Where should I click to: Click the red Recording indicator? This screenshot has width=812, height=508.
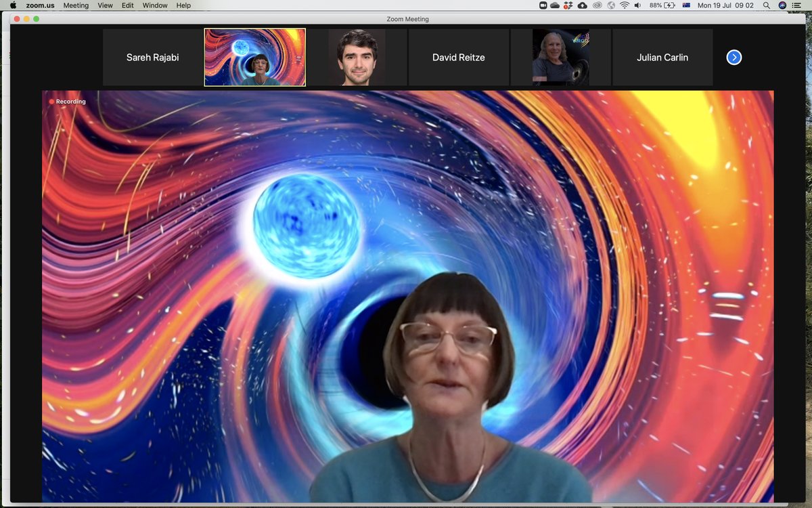[x=68, y=102]
